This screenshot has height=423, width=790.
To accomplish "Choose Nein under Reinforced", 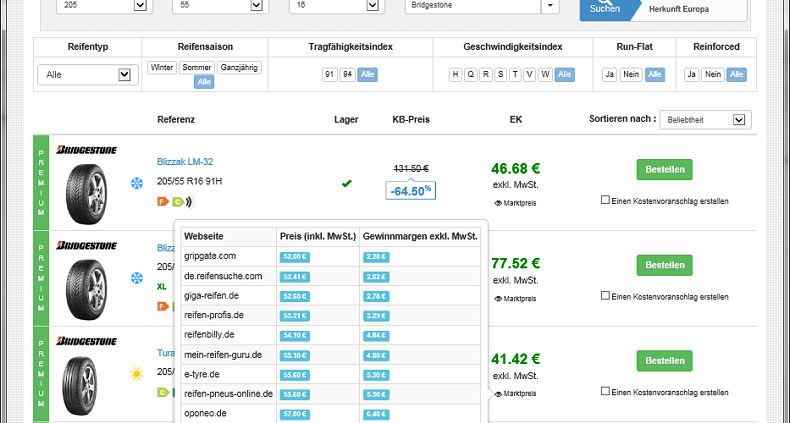I will click(713, 75).
